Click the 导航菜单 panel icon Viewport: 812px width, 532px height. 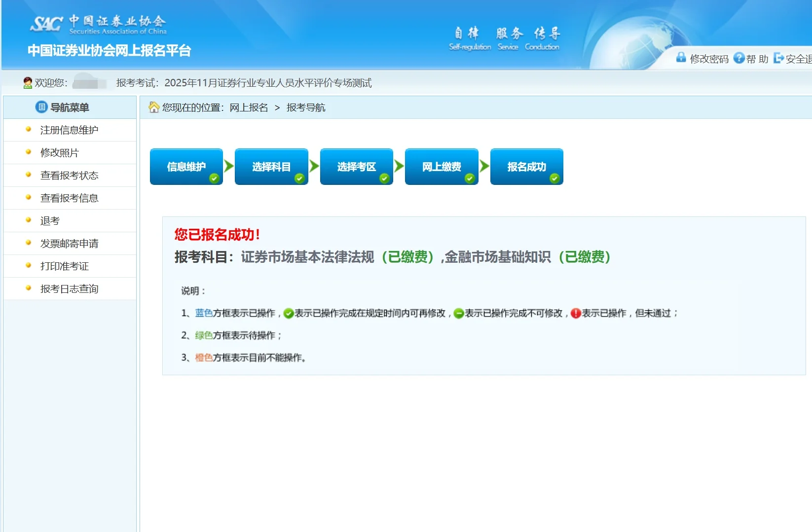click(x=41, y=107)
